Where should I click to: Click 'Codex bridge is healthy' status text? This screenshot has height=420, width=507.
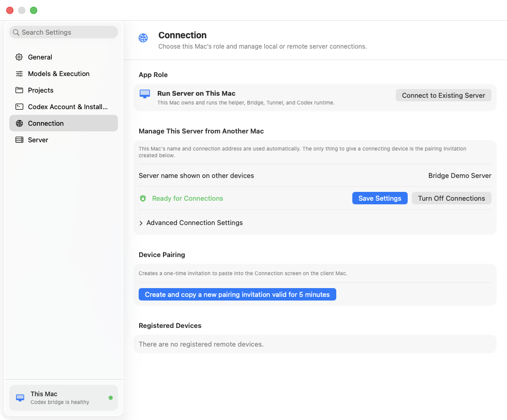click(60, 402)
